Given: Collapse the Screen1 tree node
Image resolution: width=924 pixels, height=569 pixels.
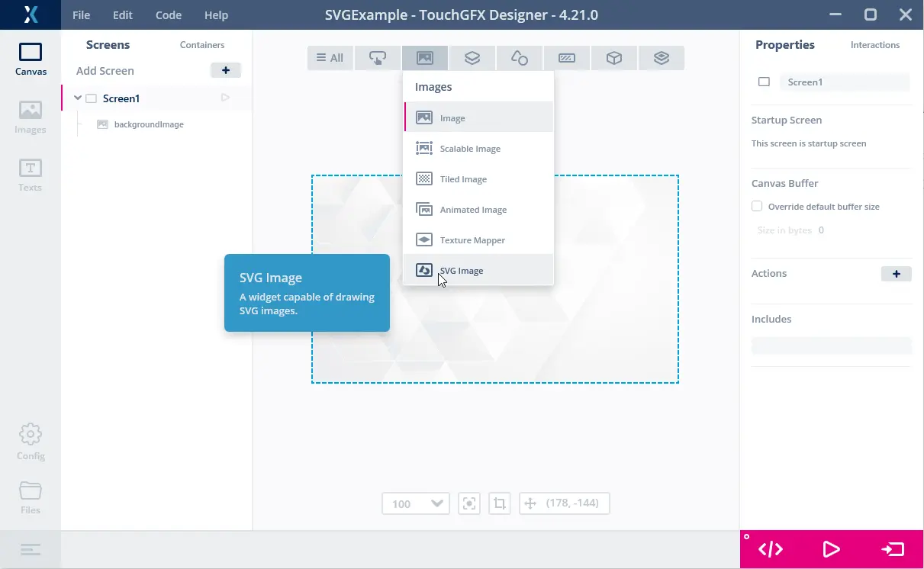Looking at the screenshot, I should [78, 98].
